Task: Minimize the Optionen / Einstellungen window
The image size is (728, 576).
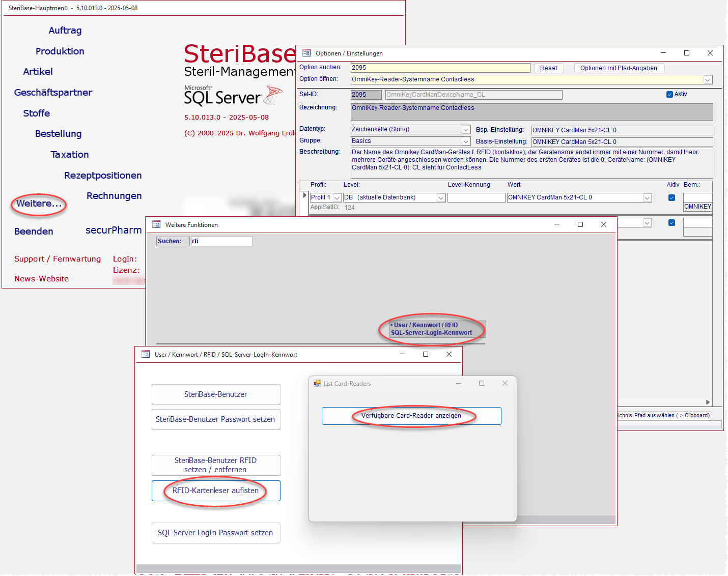Action: pos(663,53)
